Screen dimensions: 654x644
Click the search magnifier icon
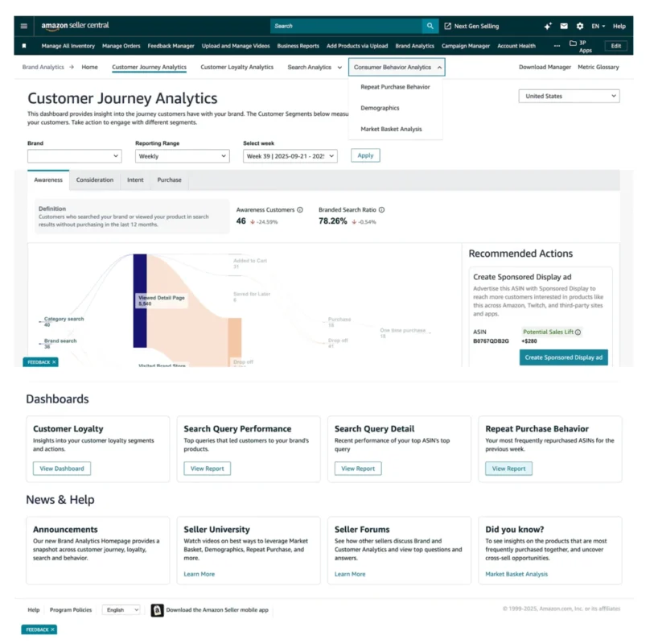(x=430, y=25)
